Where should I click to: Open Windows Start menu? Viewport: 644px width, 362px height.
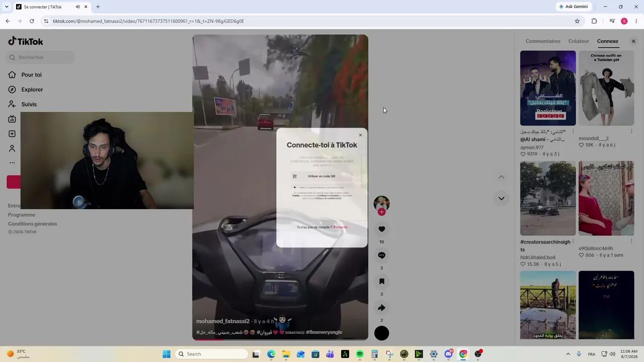(x=167, y=354)
